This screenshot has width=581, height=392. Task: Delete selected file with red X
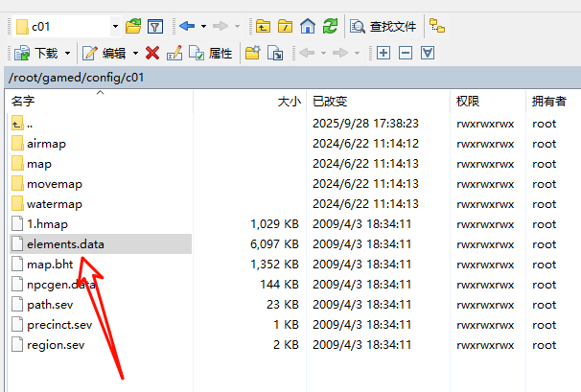(x=154, y=54)
